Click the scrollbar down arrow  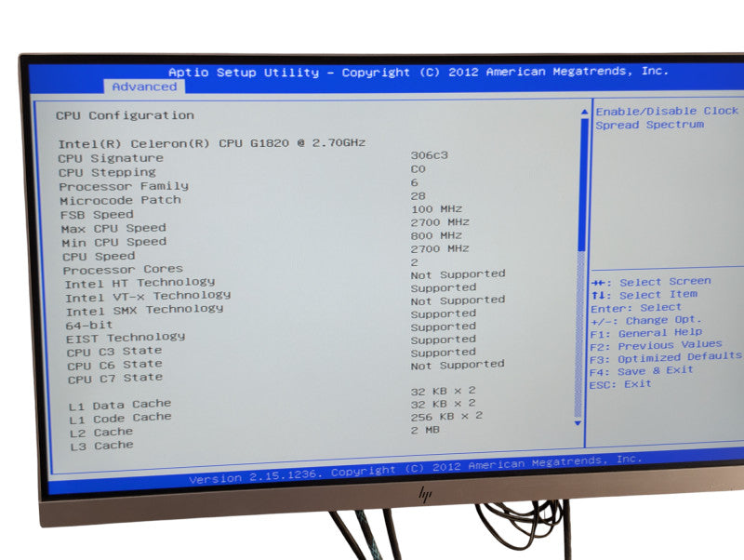578,423
